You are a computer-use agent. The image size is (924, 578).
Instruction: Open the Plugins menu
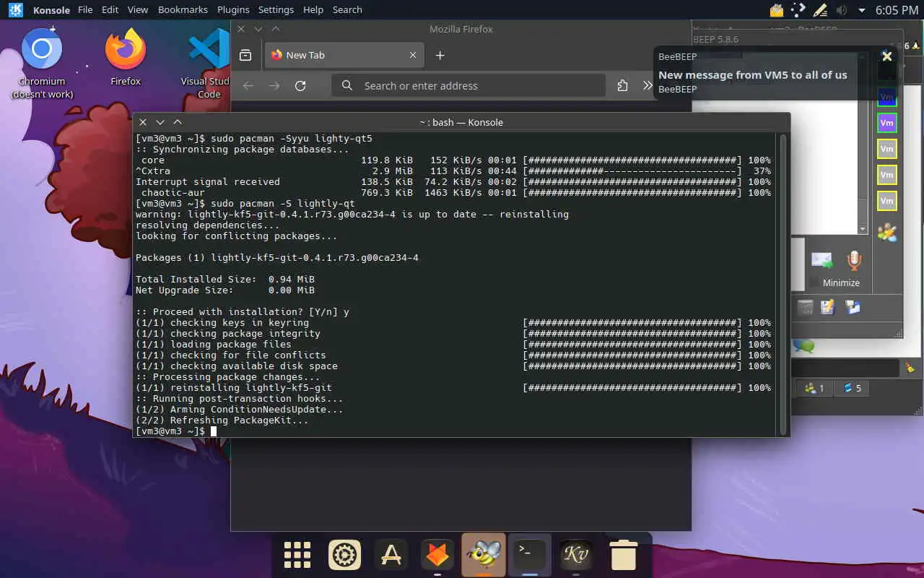[x=233, y=10]
